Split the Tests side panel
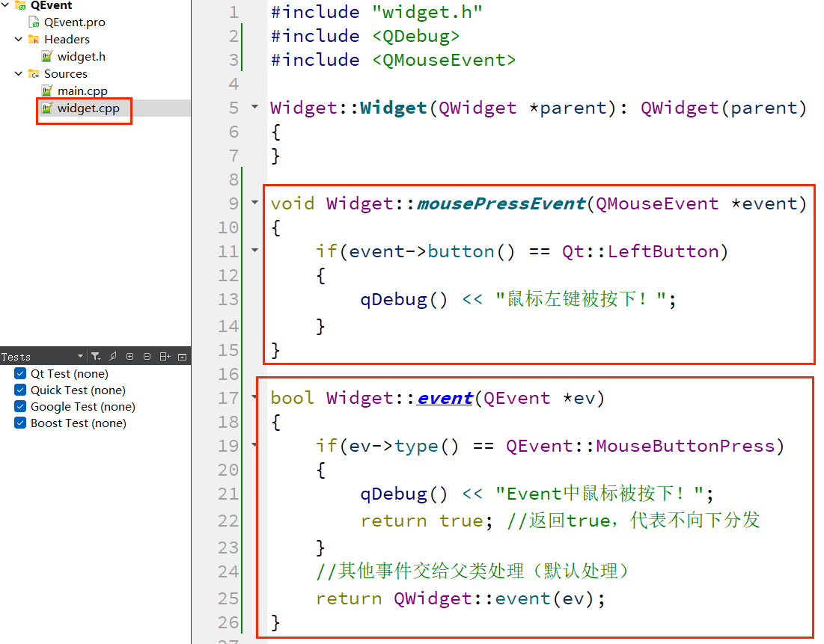 [165, 357]
